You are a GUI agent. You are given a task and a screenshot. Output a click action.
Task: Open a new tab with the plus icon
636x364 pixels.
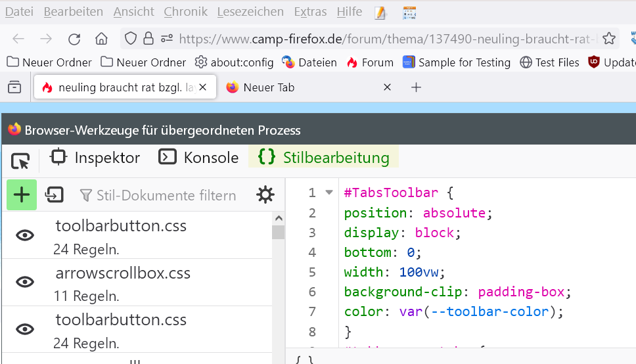point(416,87)
